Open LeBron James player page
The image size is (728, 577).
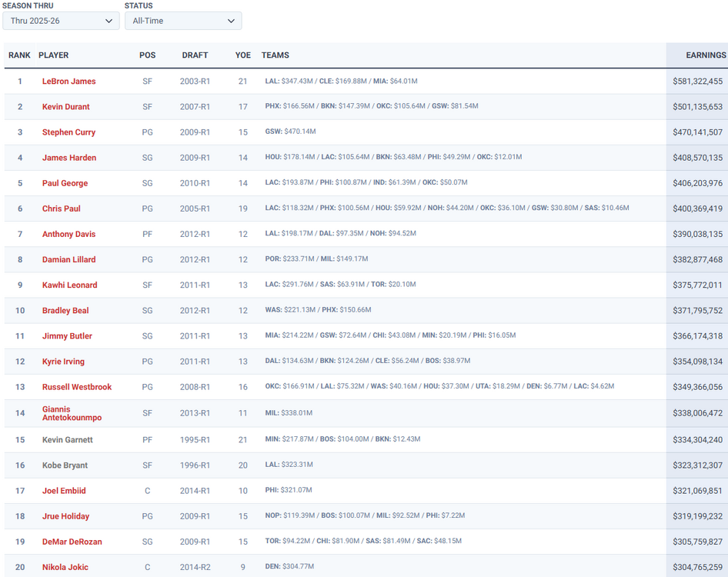pos(68,82)
